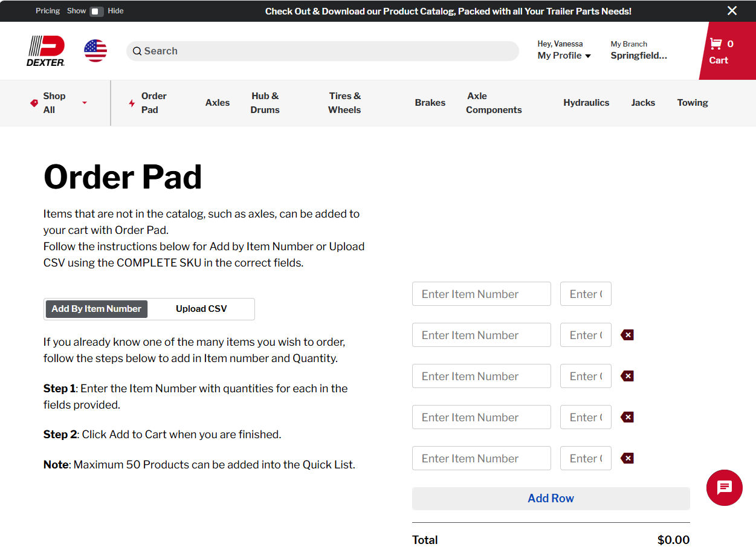Remove the fourth item number row
This screenshot has height=547, width=756.
627,417
